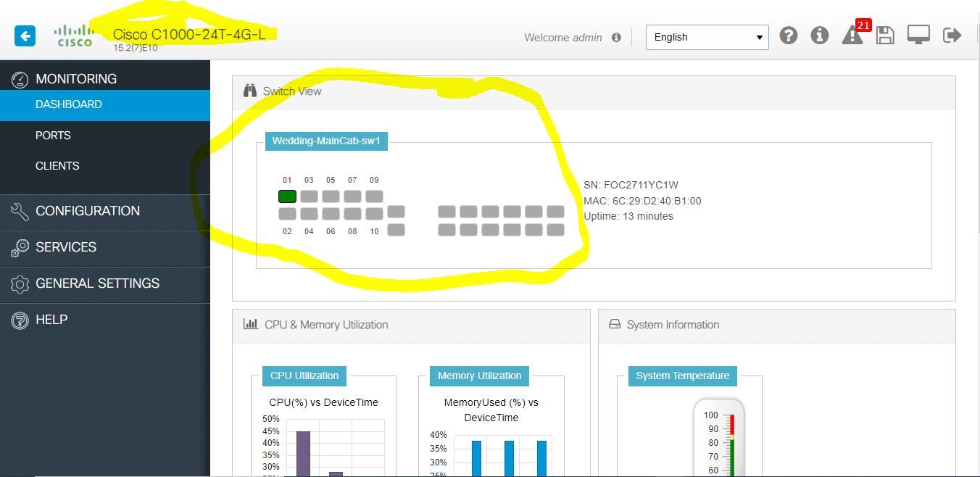Select Dashboard in the sidebar

pyautogui.click(x=69, y=104)
